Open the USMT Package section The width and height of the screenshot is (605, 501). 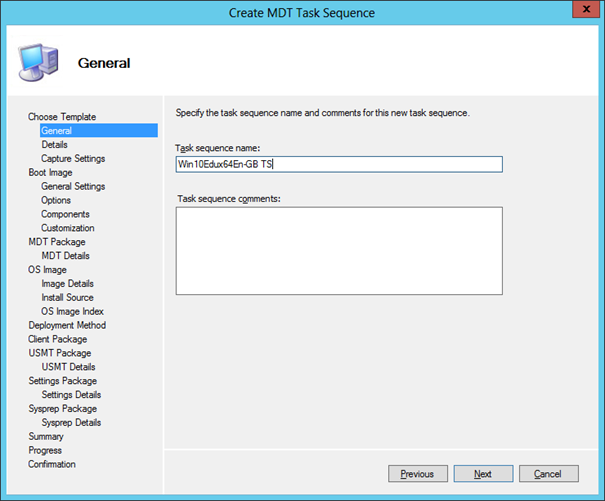[x=59, y=353]
